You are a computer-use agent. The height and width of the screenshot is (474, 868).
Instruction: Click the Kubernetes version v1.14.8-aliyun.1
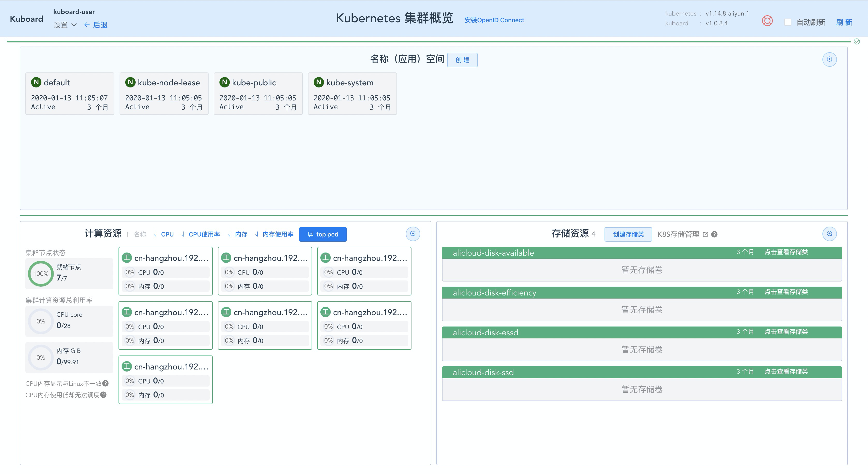[x=727, y=13]
